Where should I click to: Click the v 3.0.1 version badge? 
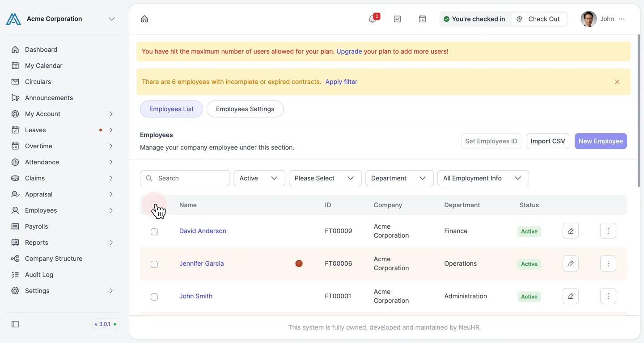click(106, 324)
